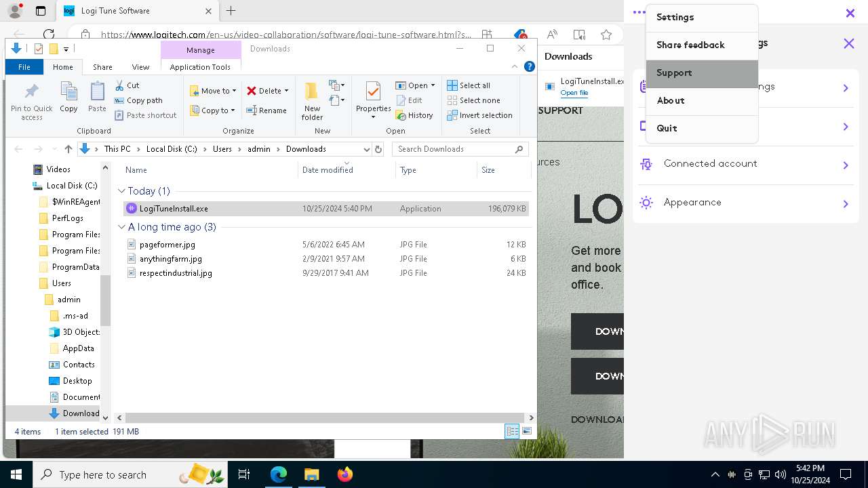Screen dimensions: 868x488
Task: Collapse the A long time ago group
Action: tap(122, 227)
